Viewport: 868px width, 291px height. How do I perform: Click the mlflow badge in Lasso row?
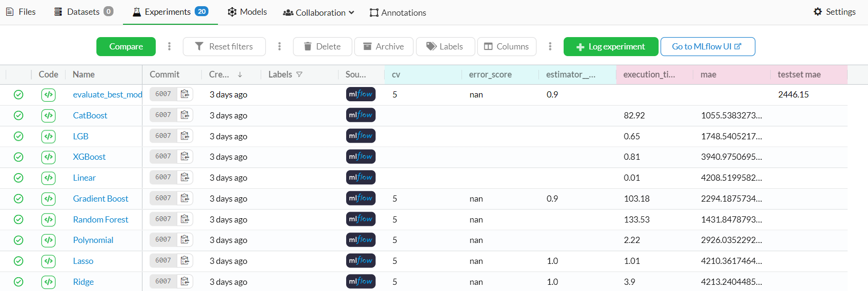(x=360, y=261)
